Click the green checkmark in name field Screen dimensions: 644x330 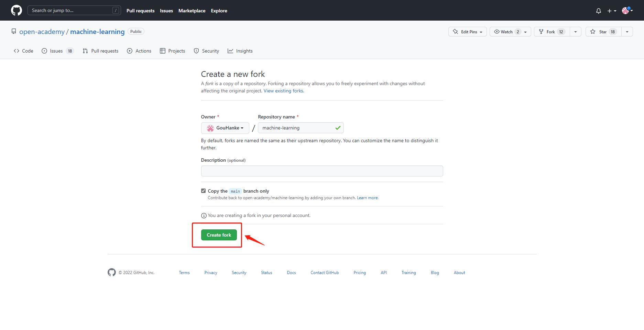(338, 128)
